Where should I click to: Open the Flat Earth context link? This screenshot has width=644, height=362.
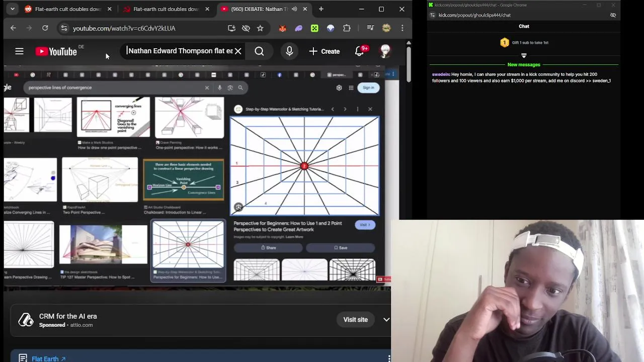click(48, 359)
